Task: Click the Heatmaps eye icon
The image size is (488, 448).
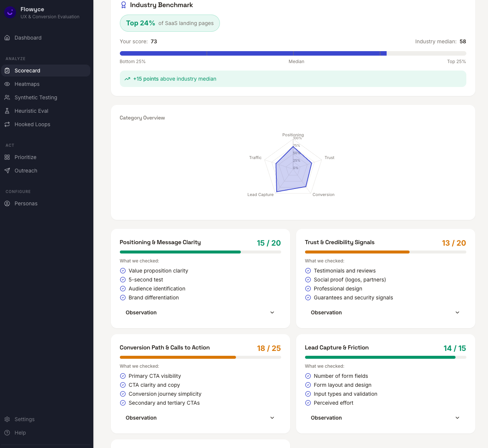Action: click(7, 84)
